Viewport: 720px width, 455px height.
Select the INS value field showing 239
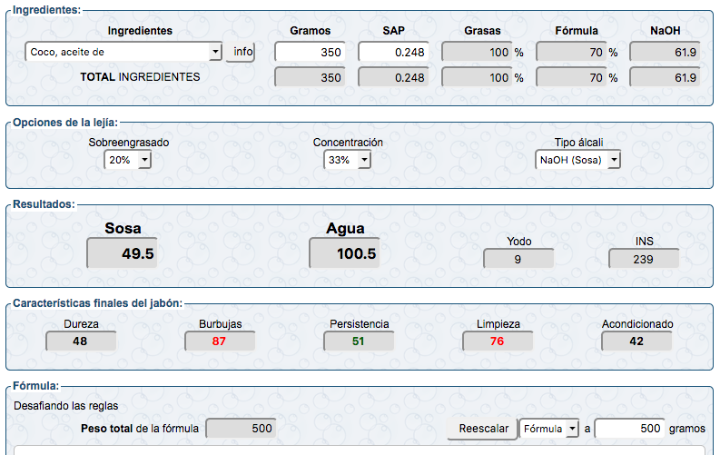pyautogui.click(x=643, y=260)
